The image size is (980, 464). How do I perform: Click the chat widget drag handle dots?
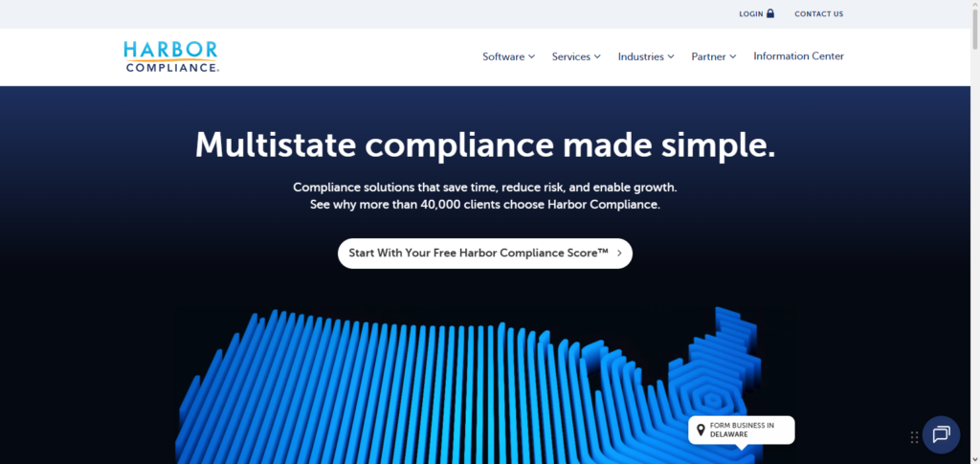click(914, 437)
